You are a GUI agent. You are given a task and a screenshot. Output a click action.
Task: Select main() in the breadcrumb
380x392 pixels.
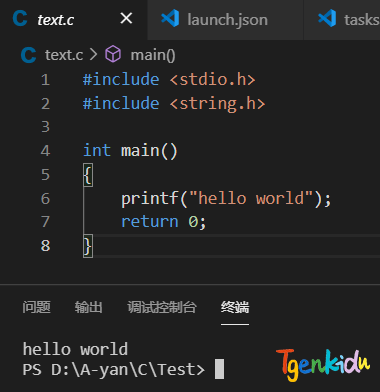click(x=153, y=55)
